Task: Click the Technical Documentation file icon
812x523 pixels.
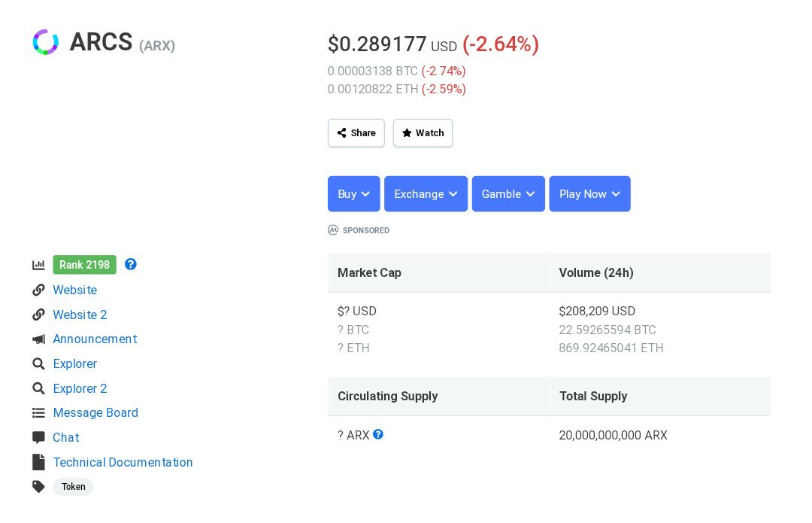Action: pos(38,462)
